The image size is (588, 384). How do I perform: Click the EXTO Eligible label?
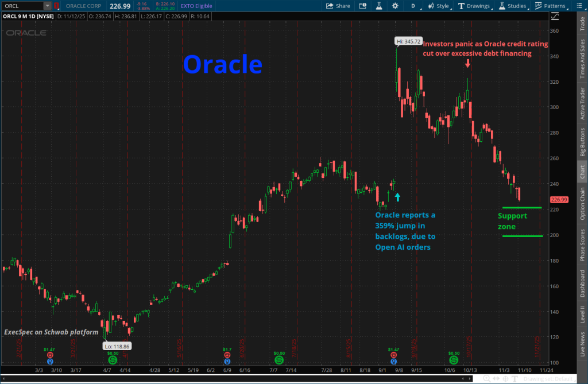pos(196,6)
